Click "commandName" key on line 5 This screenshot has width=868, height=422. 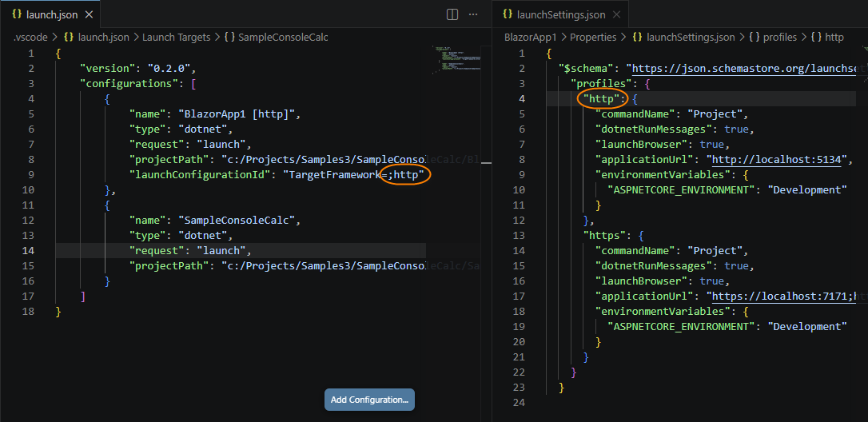click(x=635, y=114)
